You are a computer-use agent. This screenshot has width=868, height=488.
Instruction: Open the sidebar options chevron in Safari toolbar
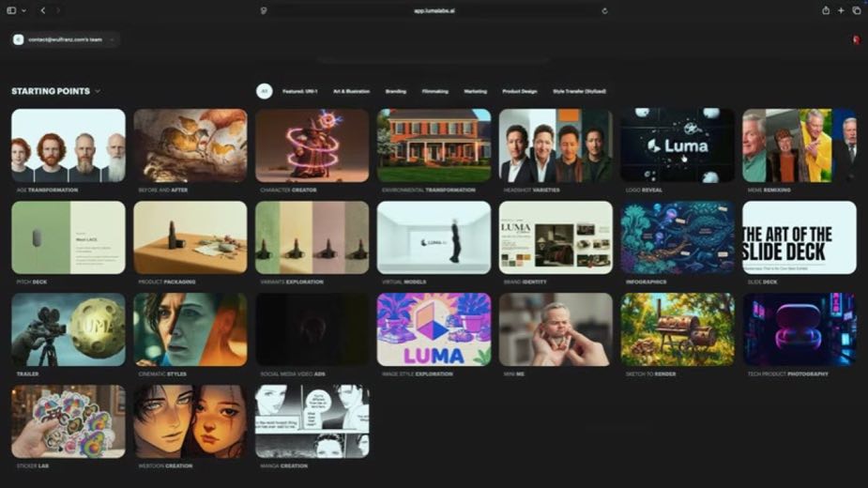(x=23, y=10)
